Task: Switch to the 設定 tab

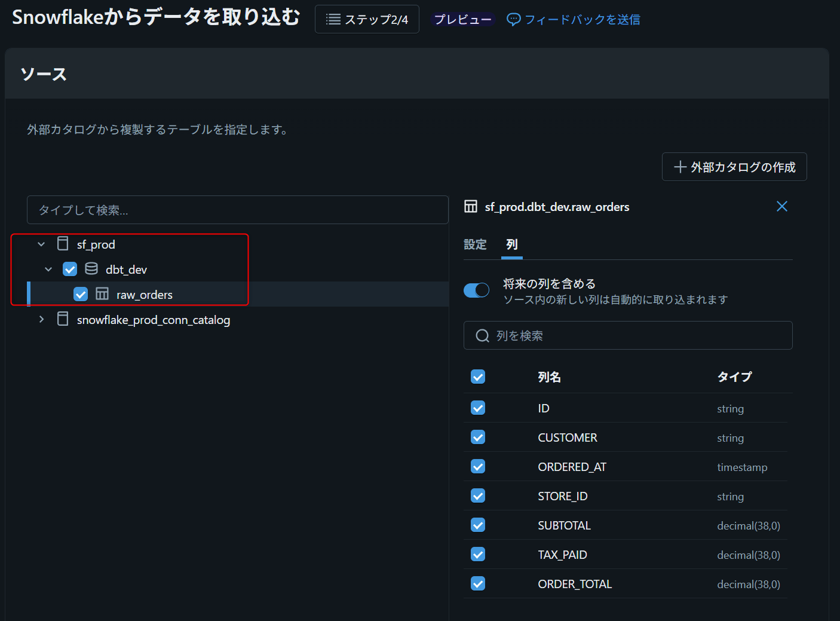Action: 476,244
